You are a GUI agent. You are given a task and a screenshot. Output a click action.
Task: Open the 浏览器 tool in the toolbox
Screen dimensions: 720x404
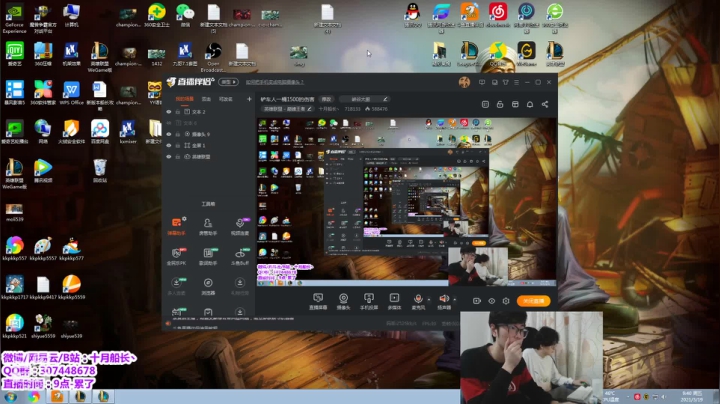coord(208,286)
